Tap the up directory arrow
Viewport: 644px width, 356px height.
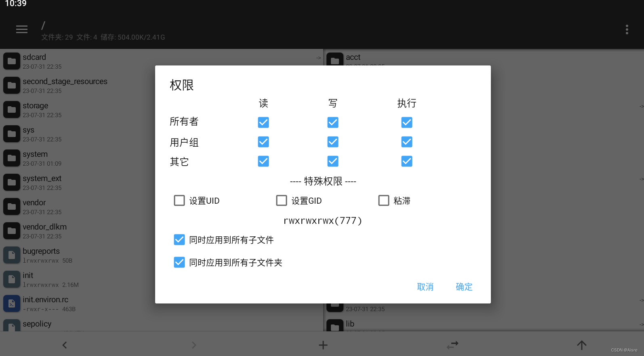click(581, 345)
